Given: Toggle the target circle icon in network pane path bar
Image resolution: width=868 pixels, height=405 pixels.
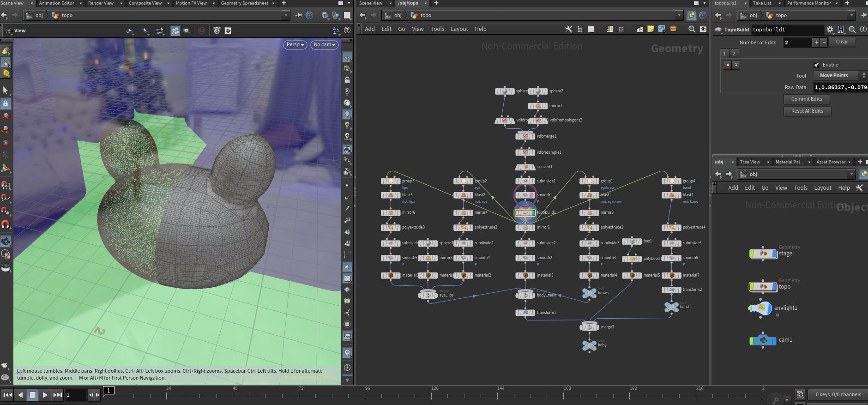Looking at the screenshot, I should click(703, 15).
